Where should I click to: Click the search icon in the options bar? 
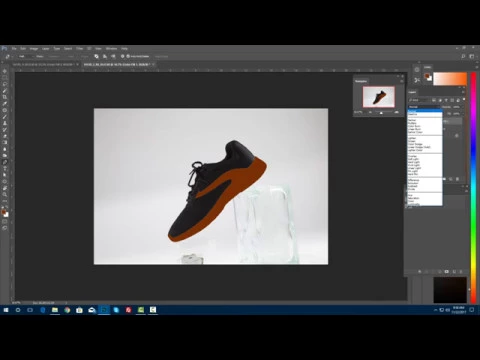click(x=463, y=56)
